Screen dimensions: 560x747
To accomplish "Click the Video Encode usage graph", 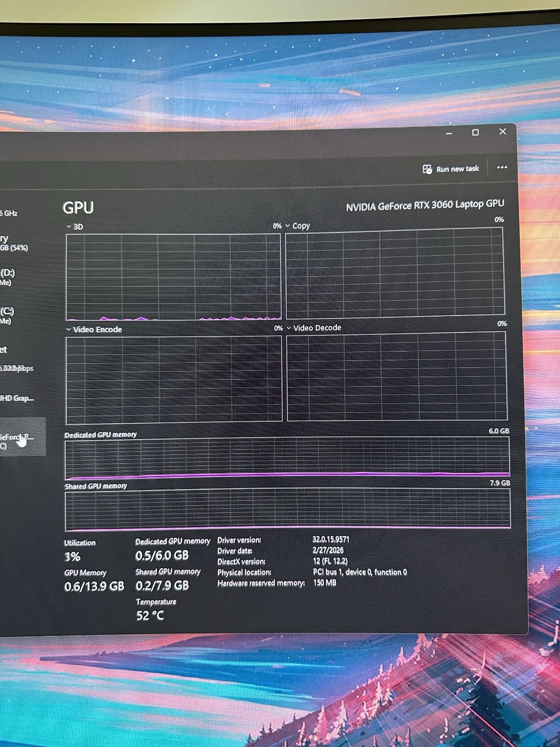I will coord(174,379).
